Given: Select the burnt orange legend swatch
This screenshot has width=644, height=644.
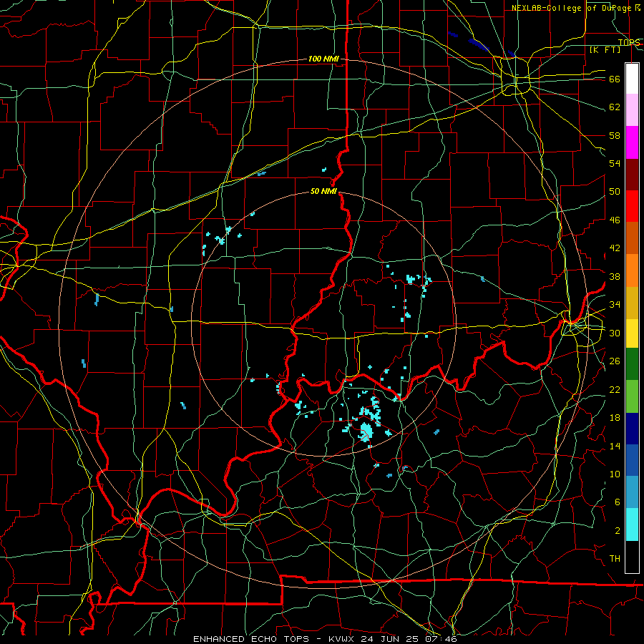Looking at the screenshot, I should click(632, 238).
